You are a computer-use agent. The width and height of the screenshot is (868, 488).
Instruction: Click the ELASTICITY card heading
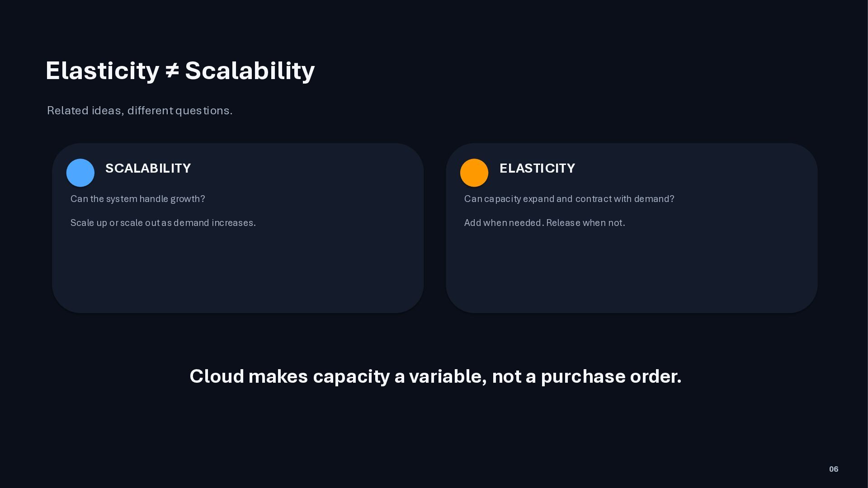tap(537, 169)
